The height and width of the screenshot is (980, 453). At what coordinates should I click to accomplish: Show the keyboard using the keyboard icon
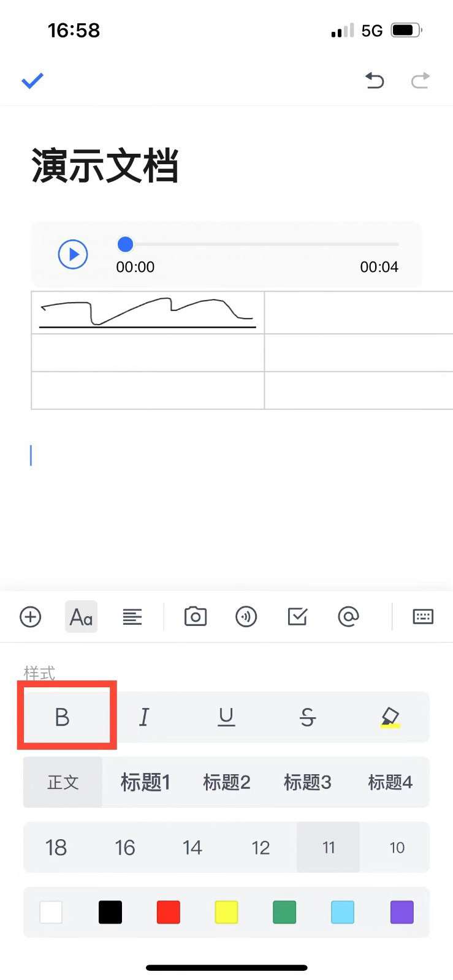[x=423, y=617]
